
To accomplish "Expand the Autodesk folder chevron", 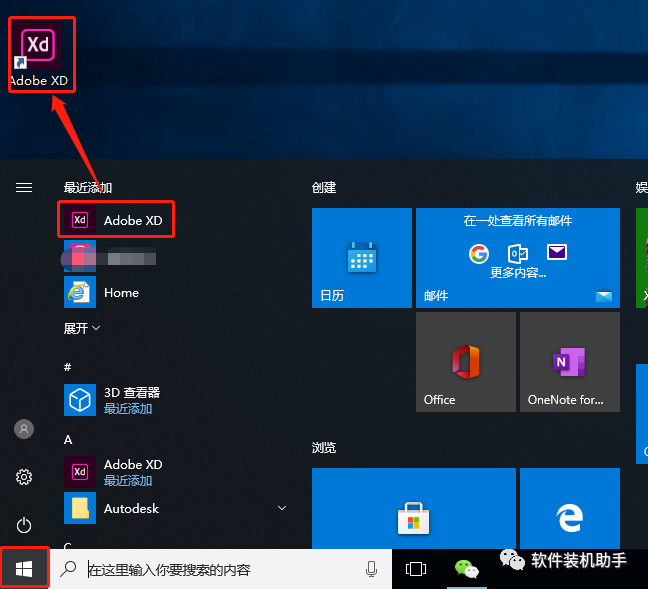I will 282,508.
